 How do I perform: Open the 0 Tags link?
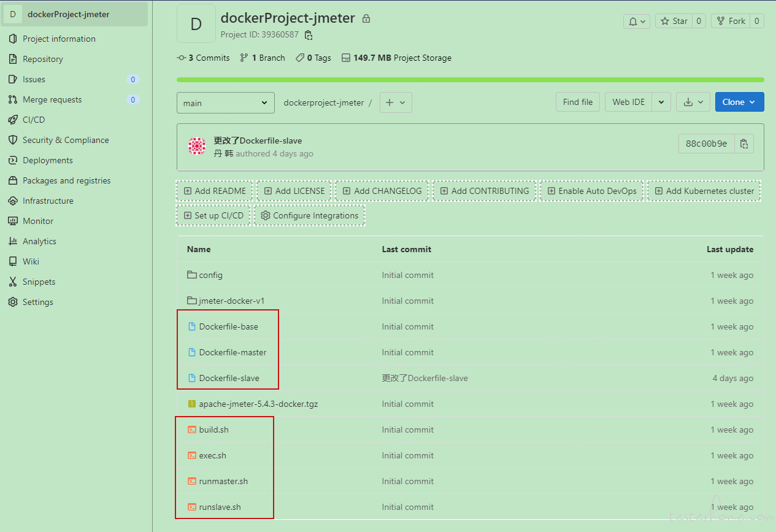click(313, 58)
